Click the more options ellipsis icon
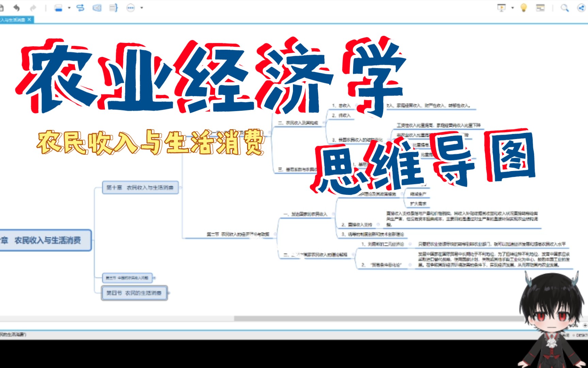Image resolution: width=588 pixels, height=368 pixels. pos(131,8)
